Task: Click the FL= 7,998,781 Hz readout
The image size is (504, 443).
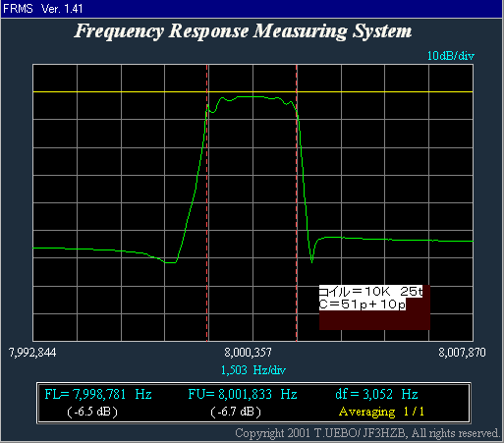Action: pos(98,394)
